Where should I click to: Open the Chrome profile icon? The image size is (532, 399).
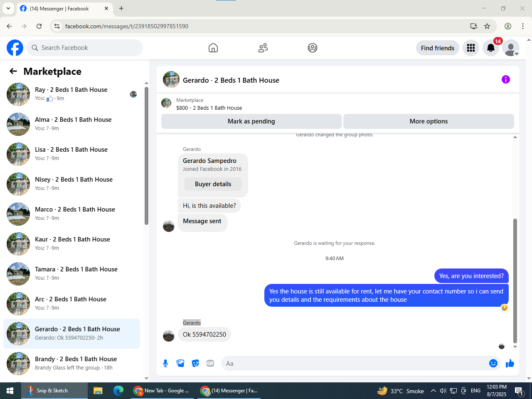pos(508,26)
